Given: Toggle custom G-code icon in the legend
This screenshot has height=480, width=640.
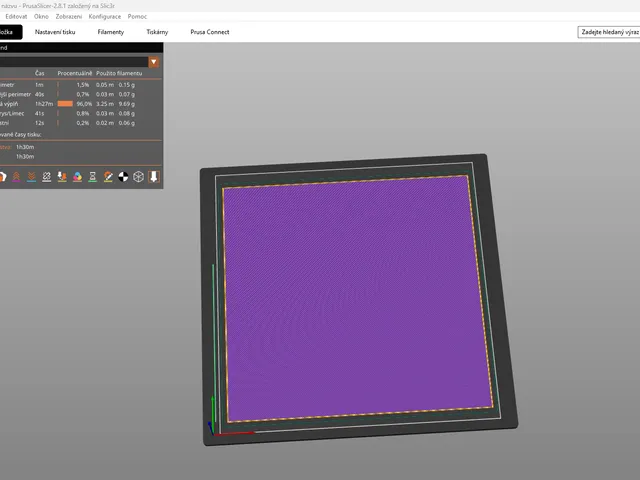Looking at the screenshot, I should pyautogui.click(x=108, y=177).
